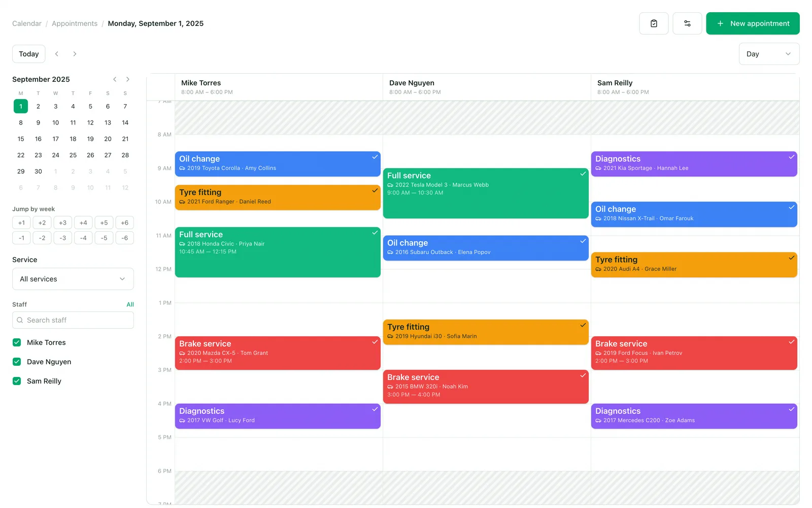Viewport: 812px width, 508px height.
Task: Uncheck Dave Nguyen staff checkbox
Action: [x=17, y=362]
